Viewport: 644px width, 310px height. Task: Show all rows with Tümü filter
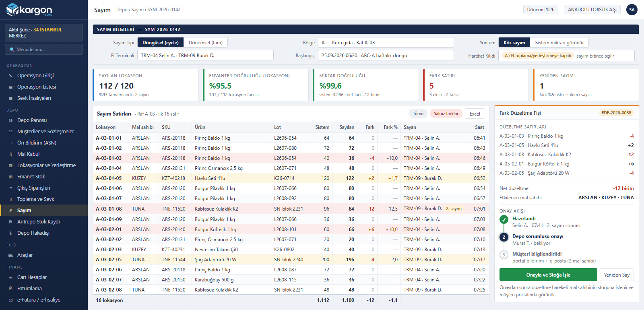coord(418,114)
